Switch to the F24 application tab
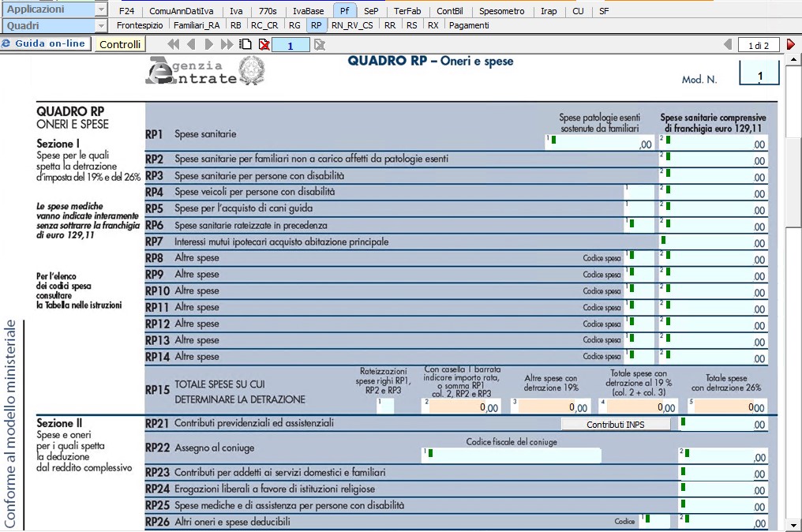Image resolution: width=802 pixels, height=532 pixels. click(x=126, y=11)
